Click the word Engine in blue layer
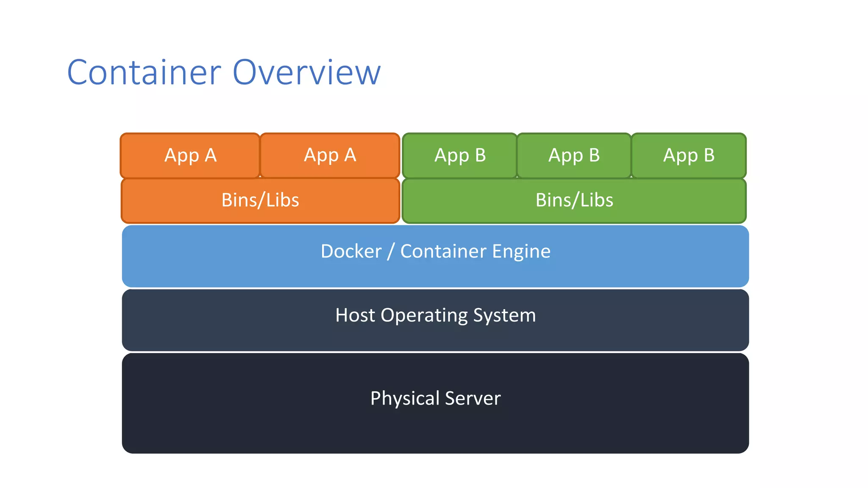Image resolution: width=868 pixels, height=488 pixels. 521,252
